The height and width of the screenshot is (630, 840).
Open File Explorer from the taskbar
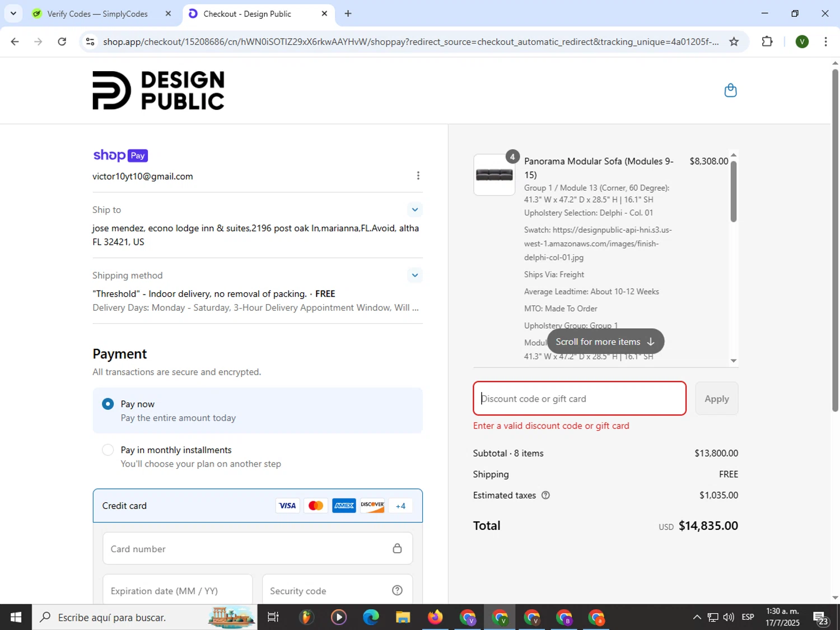(403, 617)
